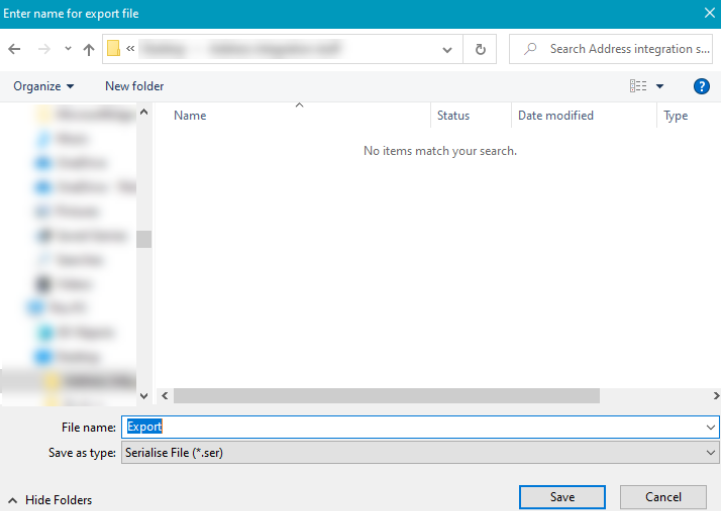721x511 pixels.
Task: Click the change view layout icon
Action: pos(638,87)
